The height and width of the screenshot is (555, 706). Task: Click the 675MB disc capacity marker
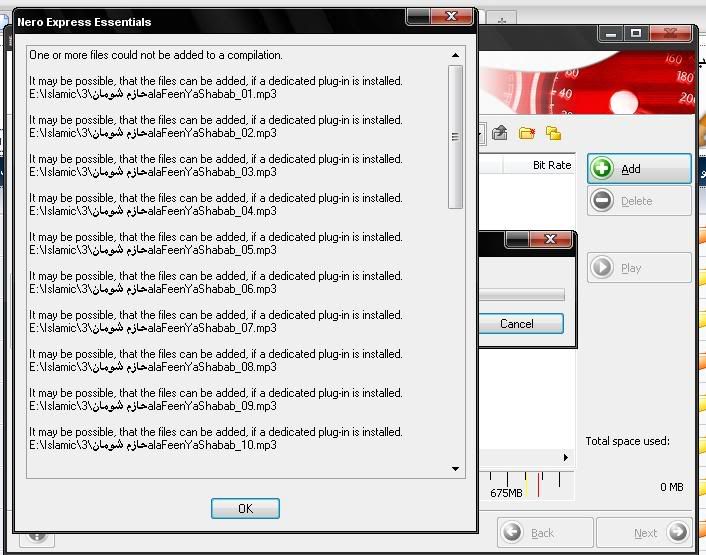coord(507,493)
